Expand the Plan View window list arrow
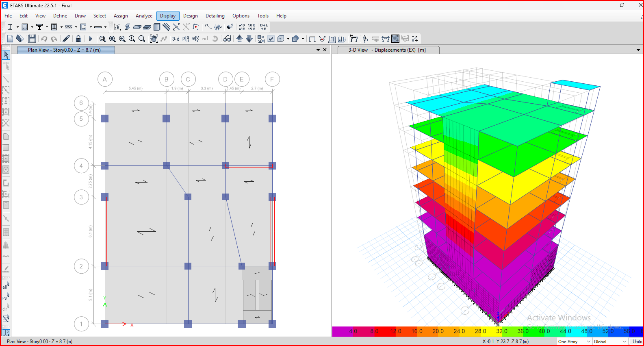The height and width of the screenshot is (346, 644). tap(318, 50)
